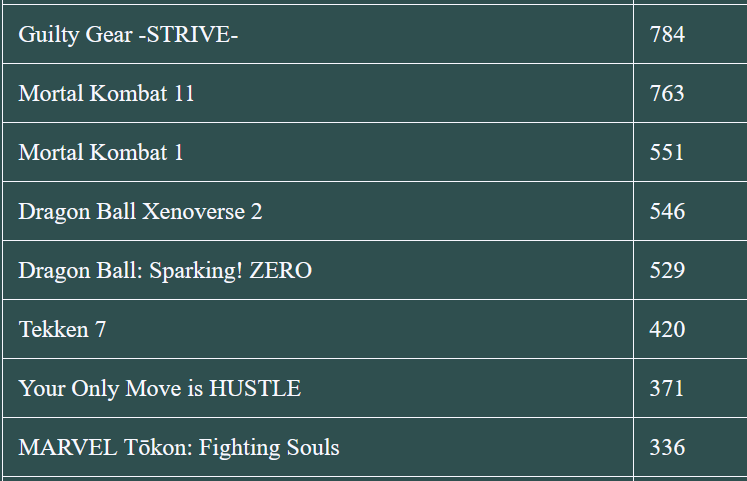Screen dimensions: 747x481
Task: Click the value 420
Action: pos(667,330)
